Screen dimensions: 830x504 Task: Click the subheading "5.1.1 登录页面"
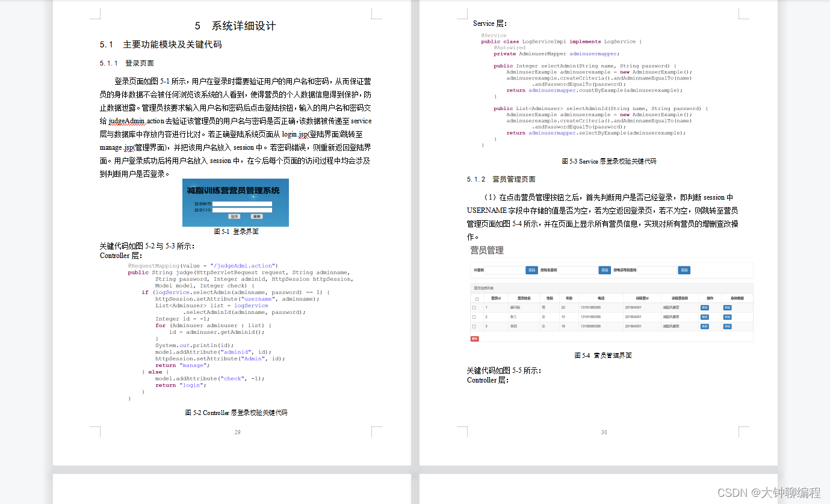(x=127, y=63)
